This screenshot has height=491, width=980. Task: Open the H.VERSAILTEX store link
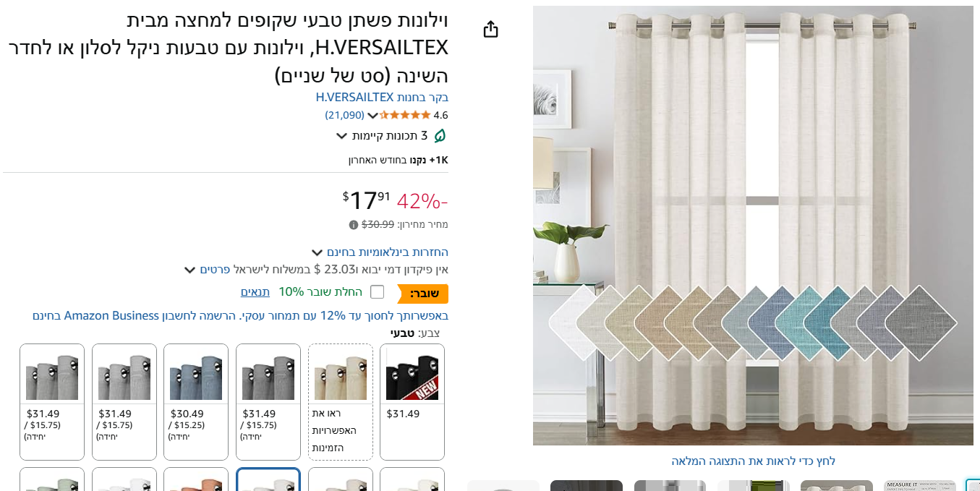[x=382, y=97]
